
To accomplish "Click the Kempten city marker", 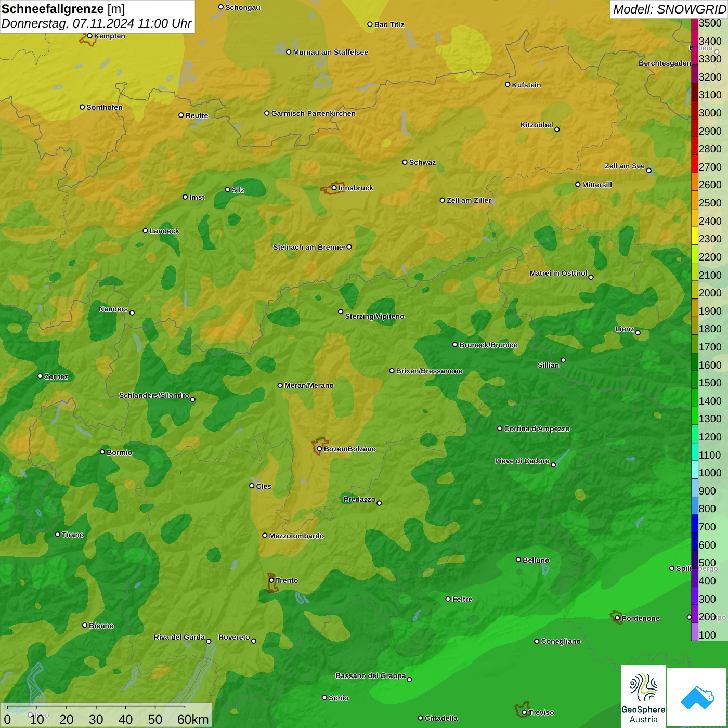I will [89, 36].
